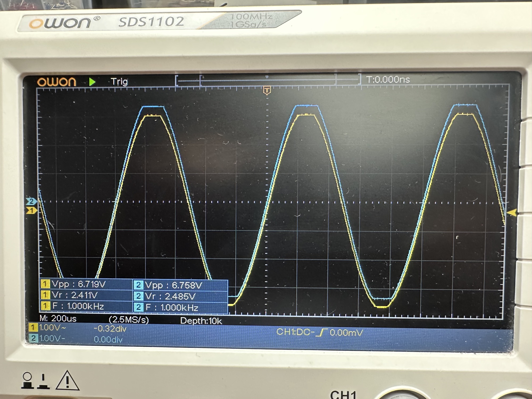Click the yellow trigger level arrow
The image size is (532, 399).
point(512,213)
